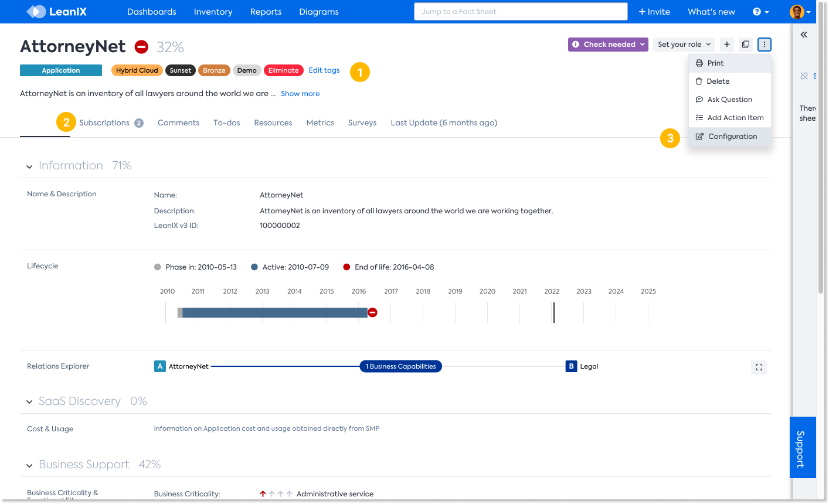Expand Relations Explorer to fullscreen
Image resolution: width=829 pixels, height=504 pixels.
click(759, 367)
